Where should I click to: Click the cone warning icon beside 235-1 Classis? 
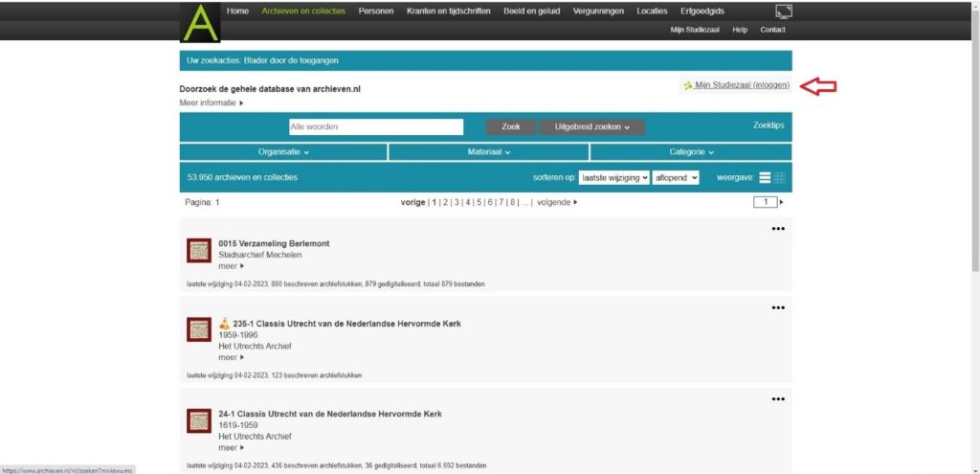coord(224,324)
